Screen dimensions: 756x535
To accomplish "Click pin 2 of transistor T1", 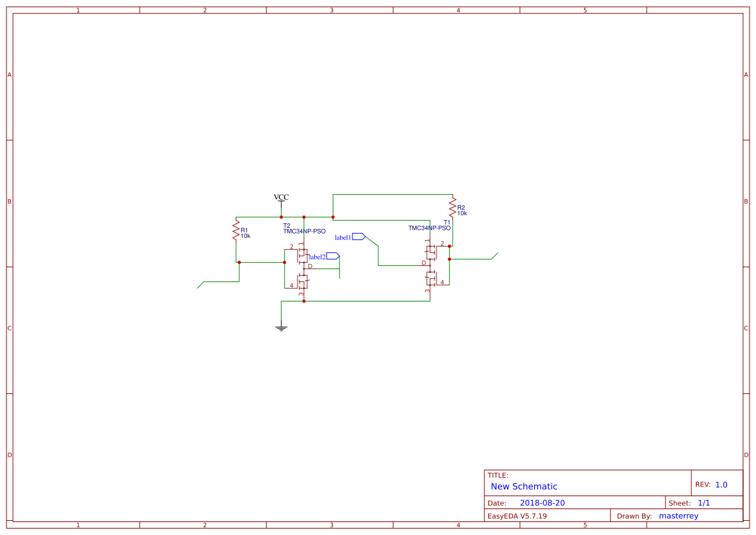I will click(x=442, y=244).
